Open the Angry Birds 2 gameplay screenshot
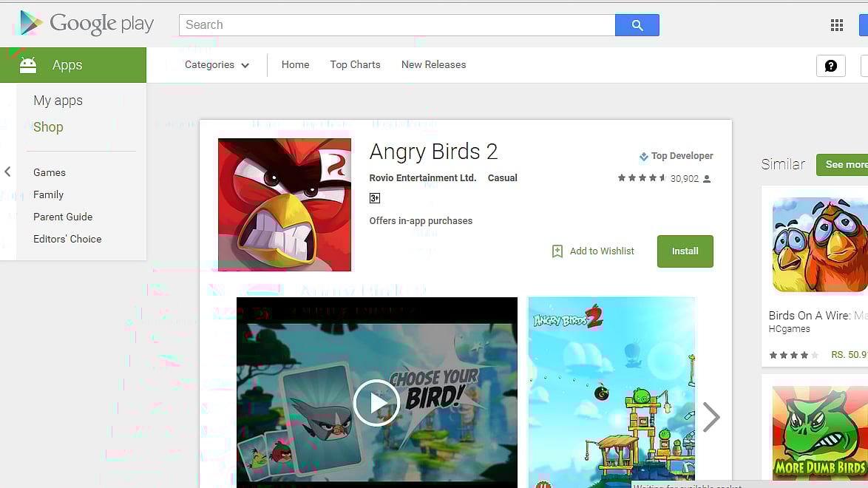868x488 pixels. pyautogui.click(x=611, y=392)
